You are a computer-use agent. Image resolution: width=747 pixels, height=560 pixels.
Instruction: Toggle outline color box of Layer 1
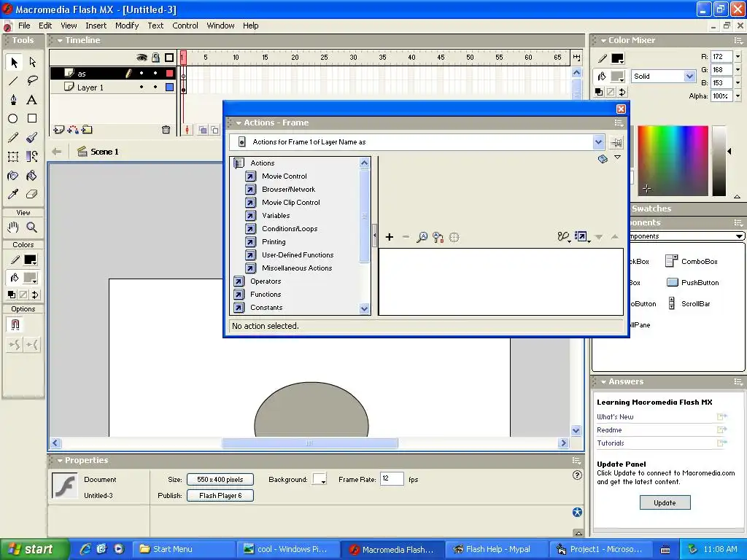click(169, 87)
